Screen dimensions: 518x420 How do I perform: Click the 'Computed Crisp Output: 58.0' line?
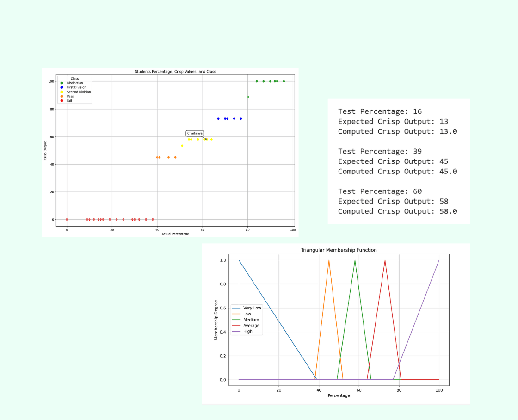tap(397, 211)
